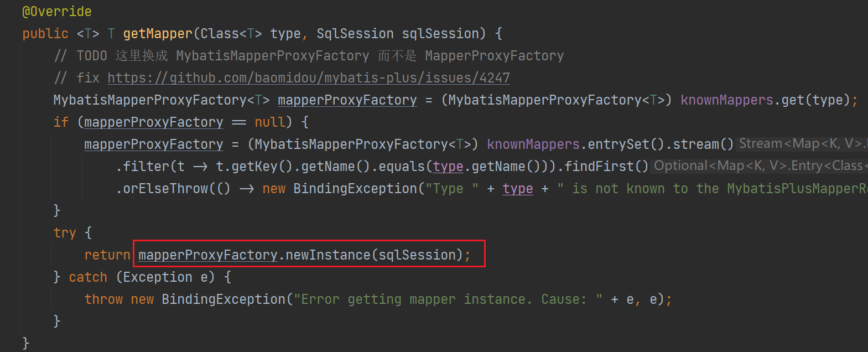Click the catch keyword

click(88, 277)
